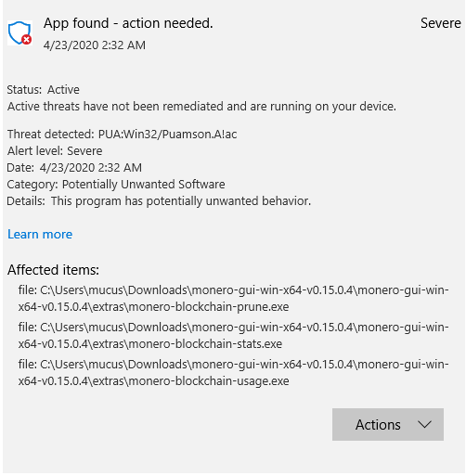Click the 'Threat detected:' label text
The width and height of the screenshot is (466, 476).
pos(50,135)
